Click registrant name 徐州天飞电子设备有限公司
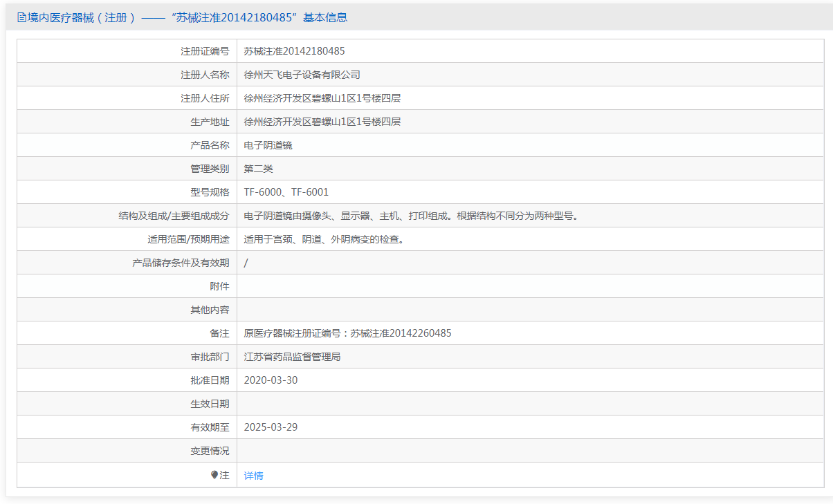This screenshot has height=504, width=833. (302, 75)
